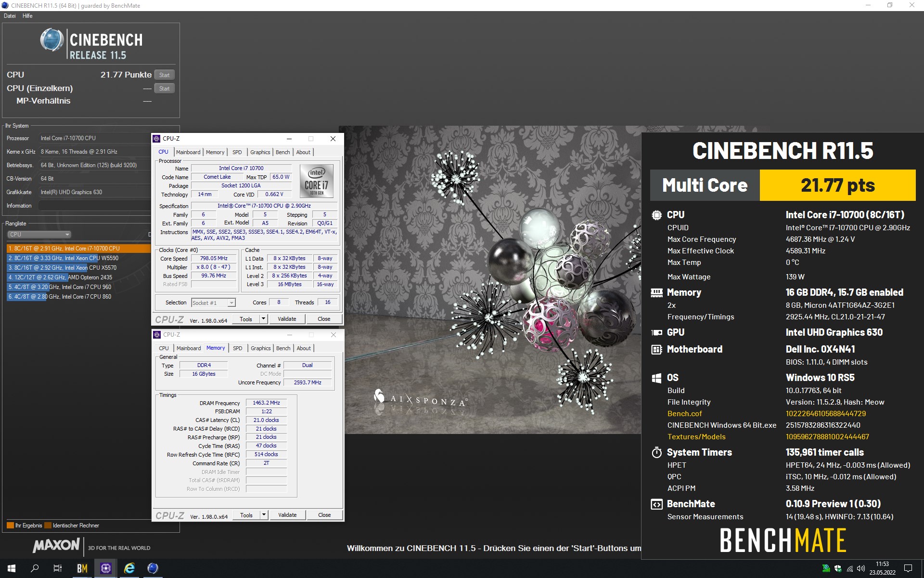Switch to Mainboard tab in upper CPU-Z window

pos(188,152)
